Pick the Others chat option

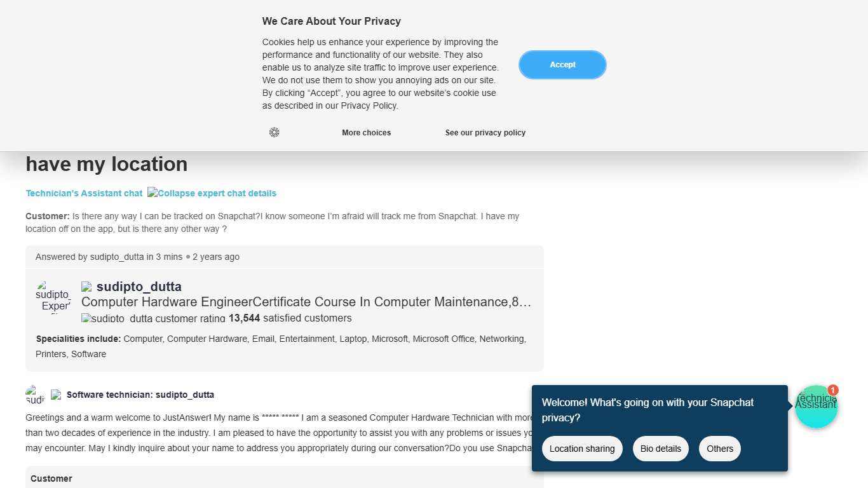719,449
